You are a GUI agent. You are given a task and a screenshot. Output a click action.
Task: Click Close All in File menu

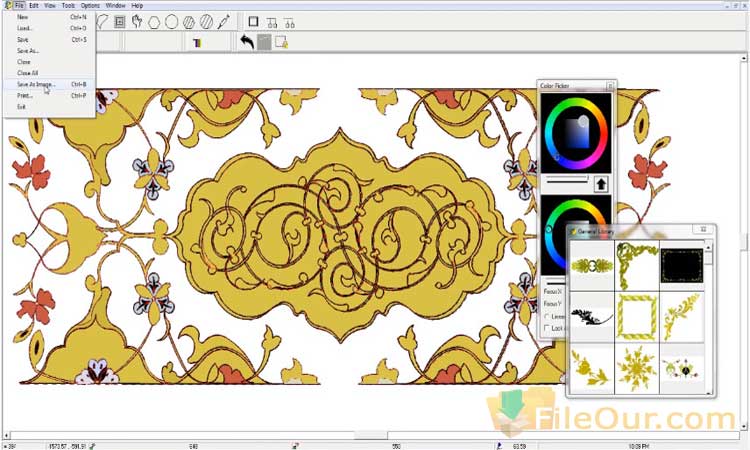(28, 73)
